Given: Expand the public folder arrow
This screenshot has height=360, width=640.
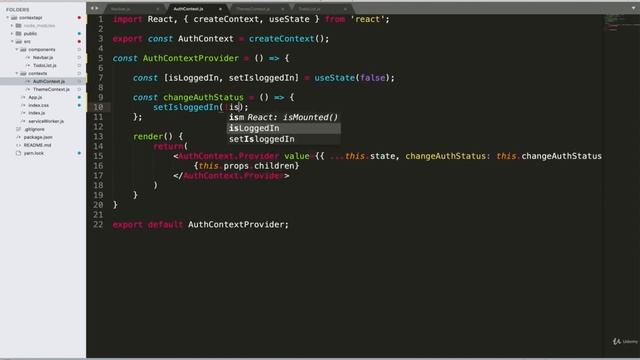Looking at the screenshot, I should 12,33.
